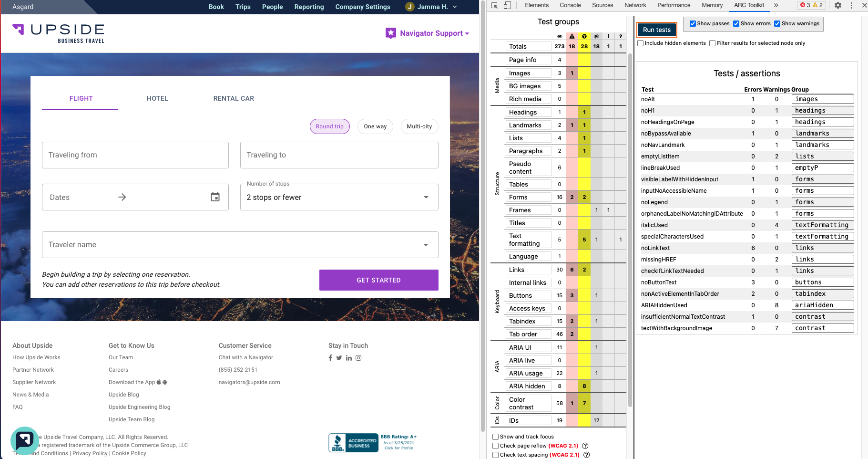This screenshot has height=459, width=868.
Task: Select the One way trip option
Action: (x=375, y=126)
